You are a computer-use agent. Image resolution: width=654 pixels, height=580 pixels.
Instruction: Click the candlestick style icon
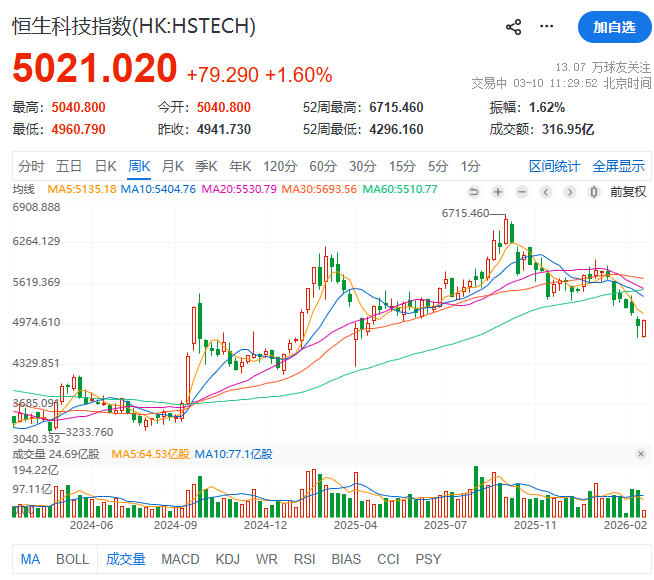(596, 191)
